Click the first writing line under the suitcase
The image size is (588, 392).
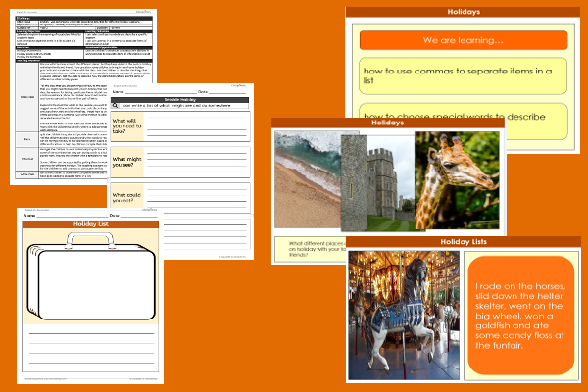tap(91, 333)
